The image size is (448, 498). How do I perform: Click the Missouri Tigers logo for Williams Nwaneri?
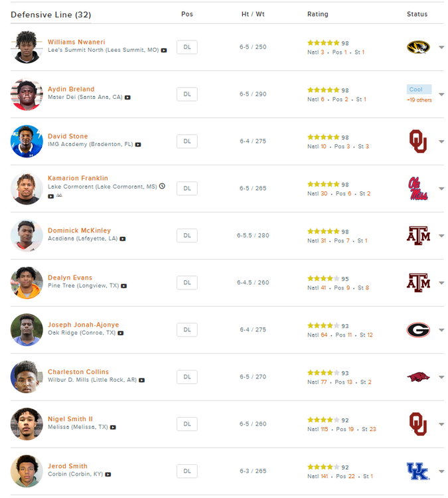coord(418,47)
